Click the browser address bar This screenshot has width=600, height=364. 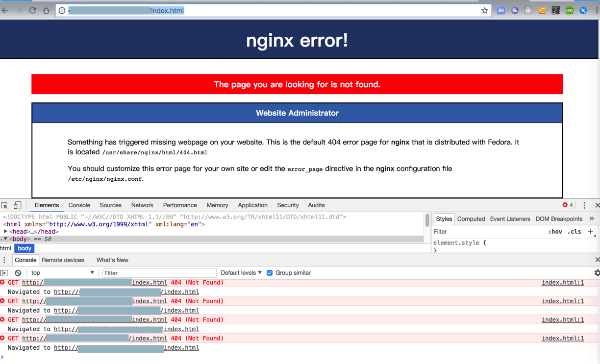click(x=273, y=10)
